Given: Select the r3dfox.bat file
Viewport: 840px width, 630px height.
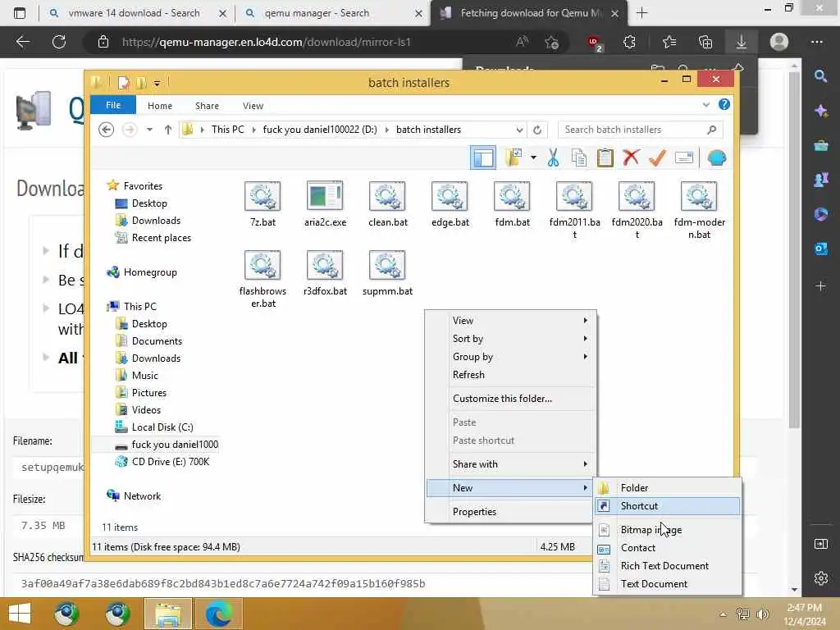Looking at the screenshot, I should [x=325, y=272].
